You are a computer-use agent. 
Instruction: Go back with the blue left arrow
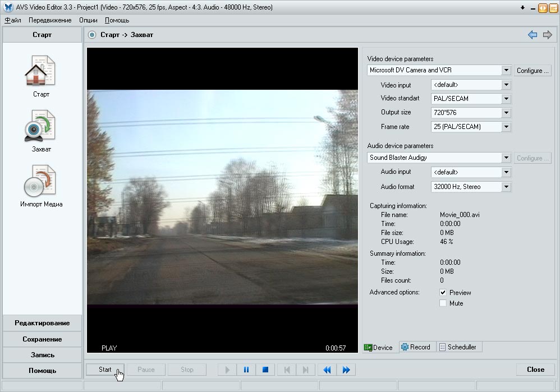click(x=533, y=35)
